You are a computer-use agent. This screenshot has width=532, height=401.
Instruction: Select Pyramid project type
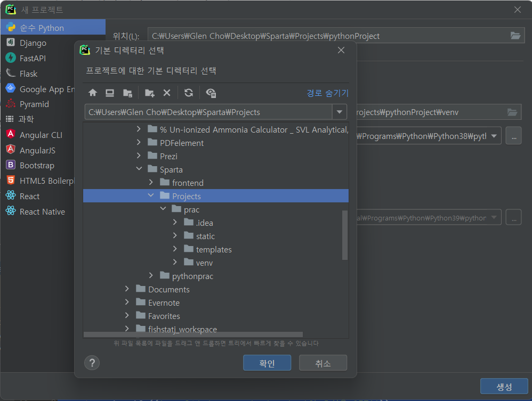tap(34, 104)
